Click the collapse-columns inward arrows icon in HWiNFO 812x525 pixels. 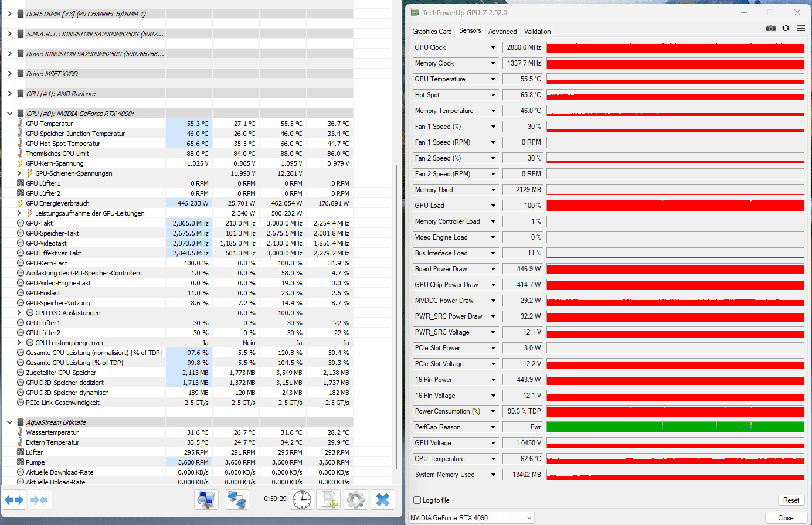click(39, 500)
